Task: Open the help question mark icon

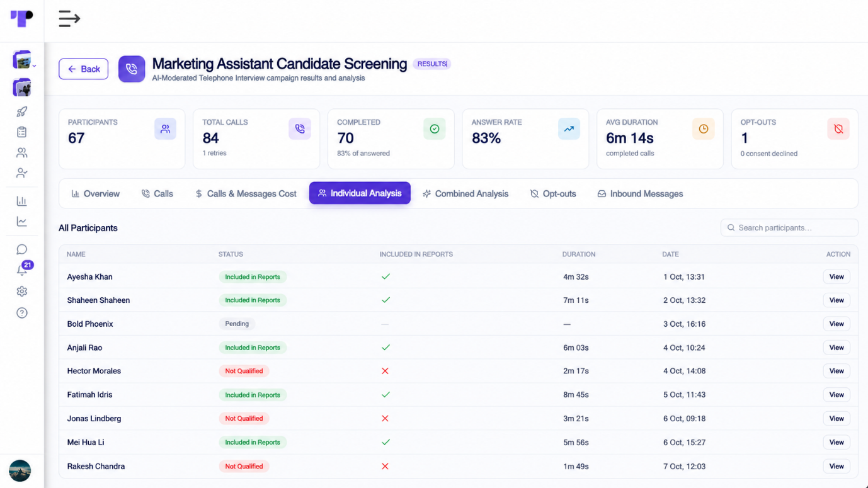Action: pyautogui.click(x=22, y=313)
